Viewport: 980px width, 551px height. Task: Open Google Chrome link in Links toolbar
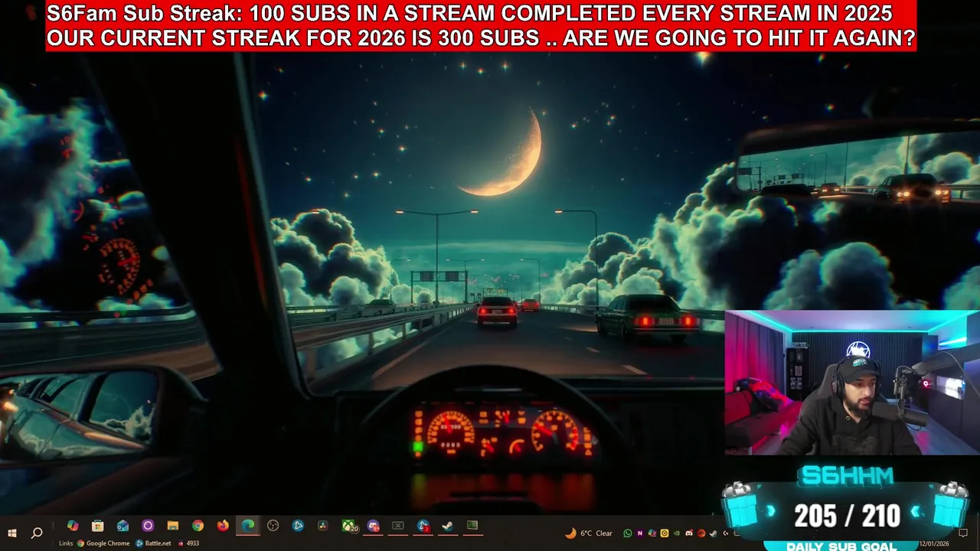[x=103, y=543]
